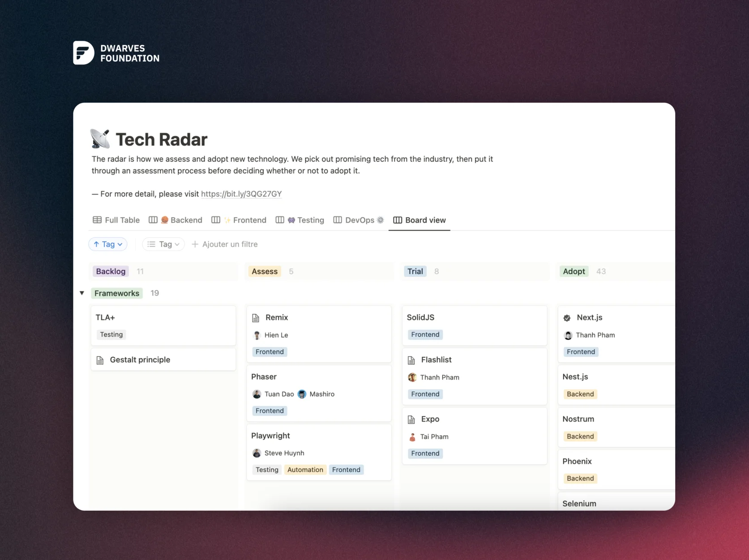Open the bit.ly/3QG27GY link
This screenshot has height=560, width=749.
click(241, 194)
